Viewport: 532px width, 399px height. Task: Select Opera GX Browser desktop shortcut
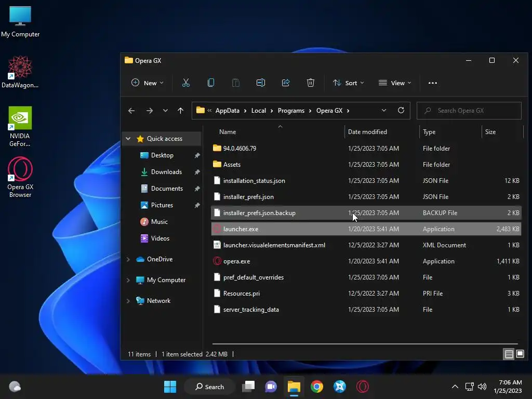(x=20, y=177)
